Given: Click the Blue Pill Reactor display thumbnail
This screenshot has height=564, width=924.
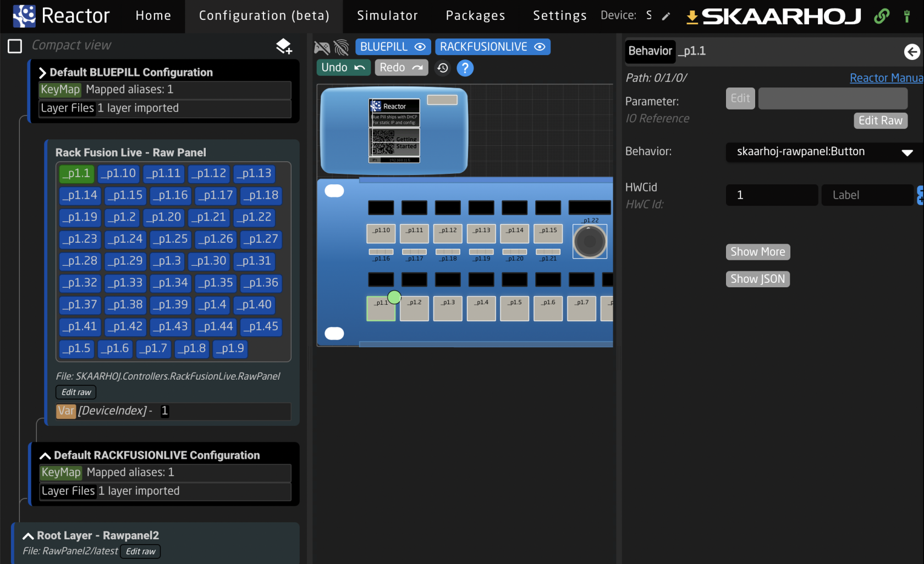Looking at the screenshot, I should click(394, 130).
